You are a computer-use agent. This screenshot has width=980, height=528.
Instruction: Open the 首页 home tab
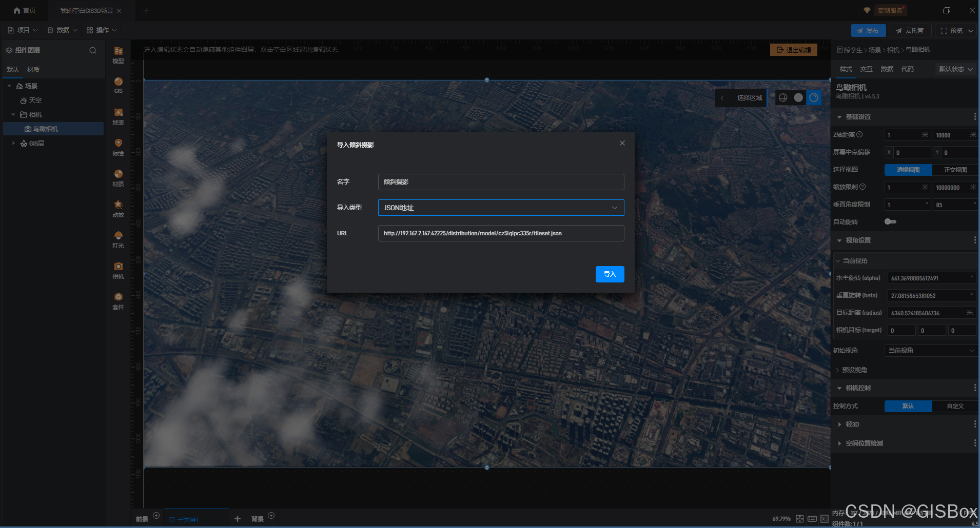(25, 10)
